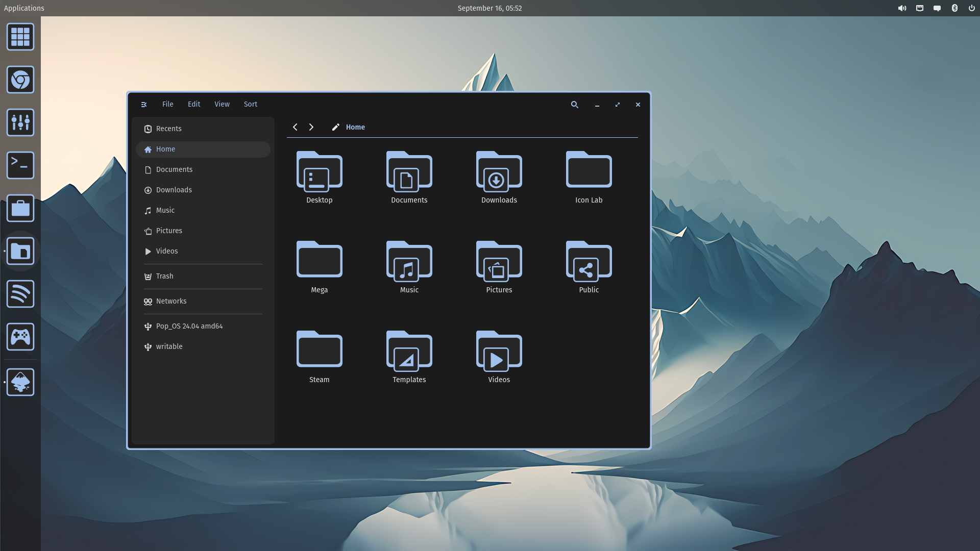
Task: Open the app grid launcher in dock
Action: [x=20, y=37]
